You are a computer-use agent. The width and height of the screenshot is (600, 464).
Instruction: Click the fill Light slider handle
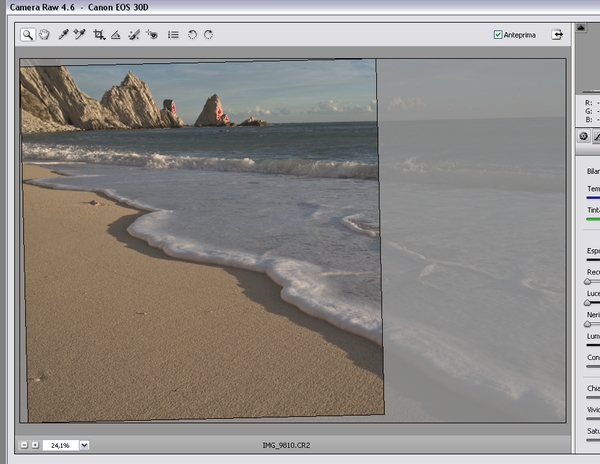[587, 303]
